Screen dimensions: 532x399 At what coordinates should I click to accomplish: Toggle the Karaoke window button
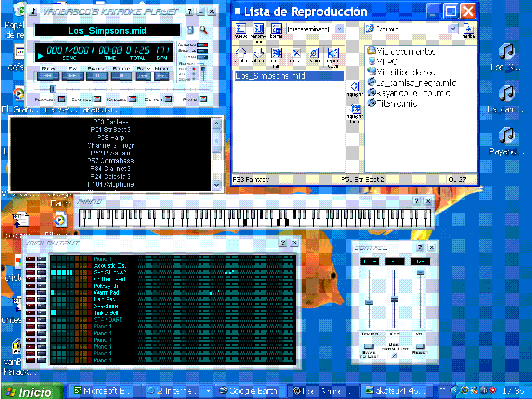132,99
